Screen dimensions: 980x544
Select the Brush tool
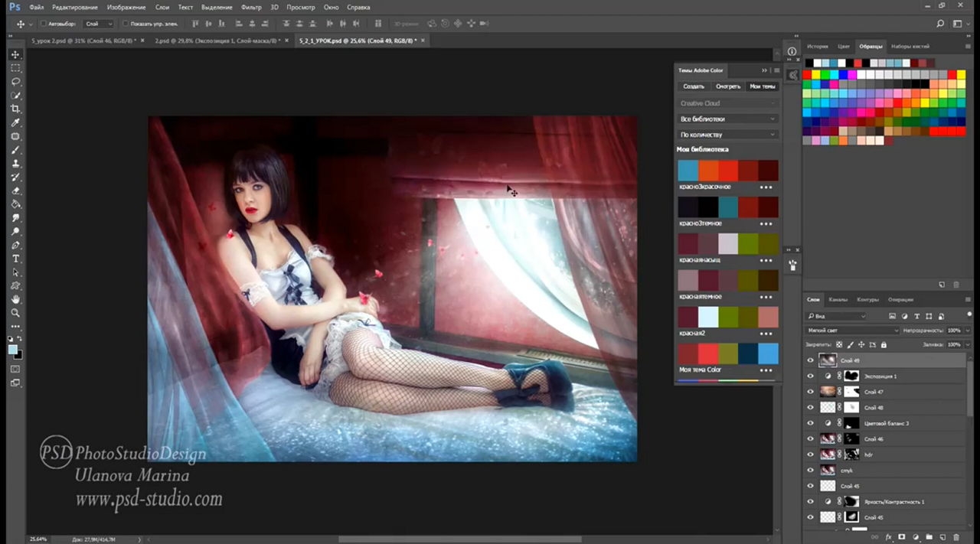point(15,150)
